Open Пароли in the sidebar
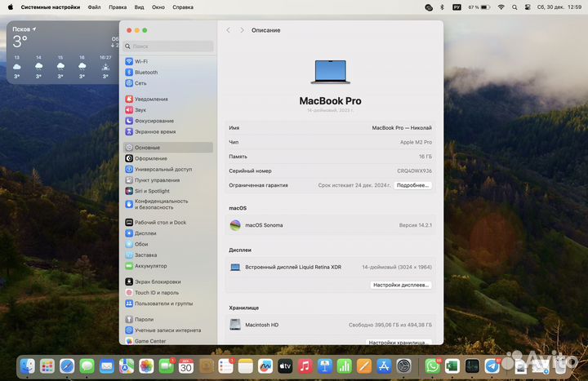Image resolution: width=588 pixels, height=381 pixels. tap(168, 319)
